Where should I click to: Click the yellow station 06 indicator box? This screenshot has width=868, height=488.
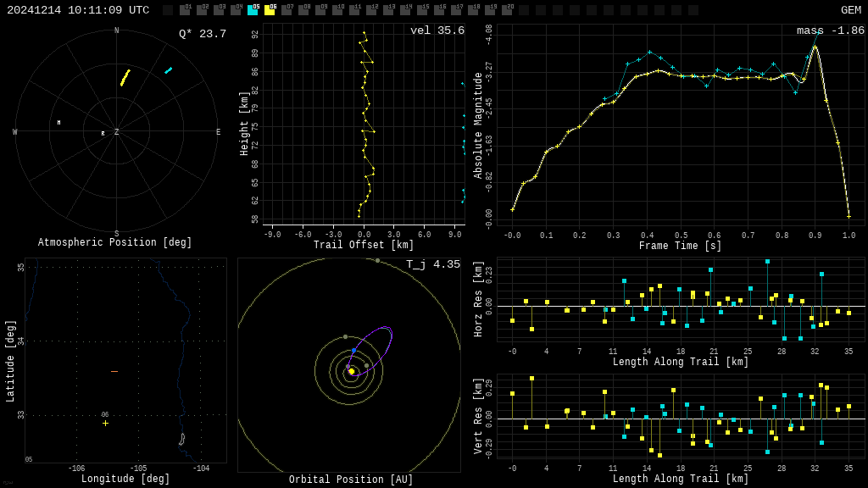(x=270, y=10)
